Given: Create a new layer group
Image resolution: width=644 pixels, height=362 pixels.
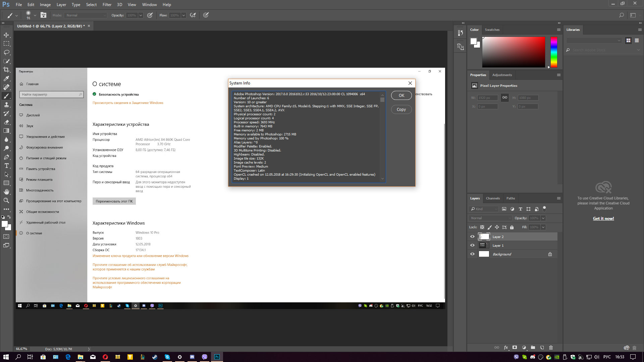Looking at the screenshot, I should [533, 348].
